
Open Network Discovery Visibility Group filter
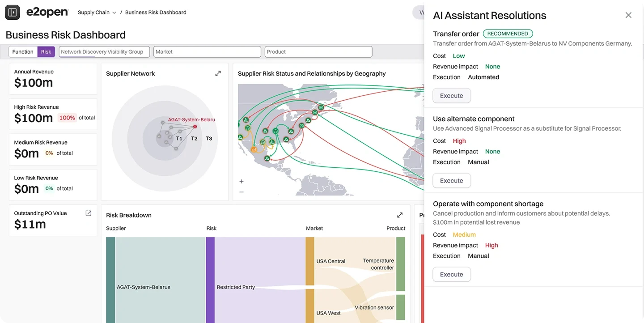click(104, 52)
